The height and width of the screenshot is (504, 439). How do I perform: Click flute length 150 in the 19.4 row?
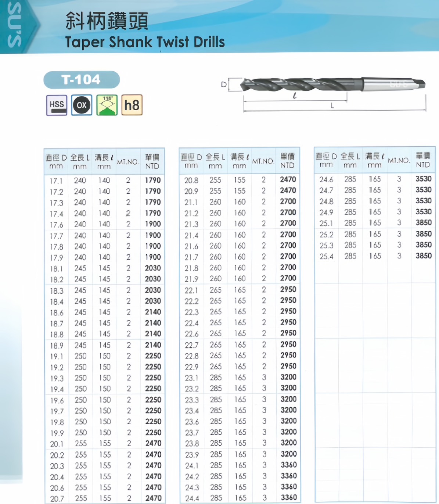click(x=105, y=389)
